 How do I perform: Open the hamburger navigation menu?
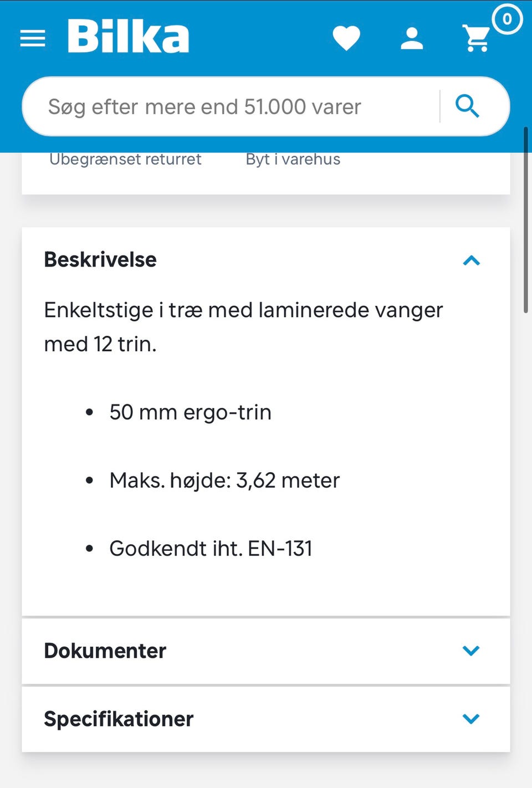click(x=33, y=38)
